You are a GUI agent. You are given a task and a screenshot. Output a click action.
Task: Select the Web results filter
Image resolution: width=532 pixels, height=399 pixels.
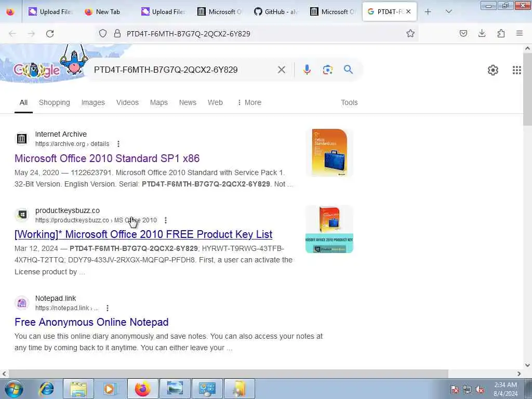tap(215, 102)
